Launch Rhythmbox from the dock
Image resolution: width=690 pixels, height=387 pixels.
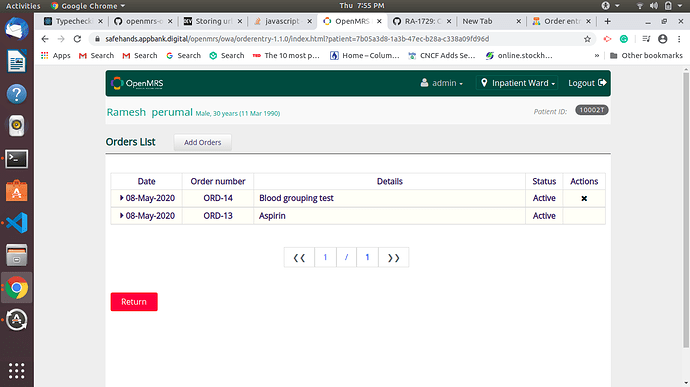pos(17,125)
